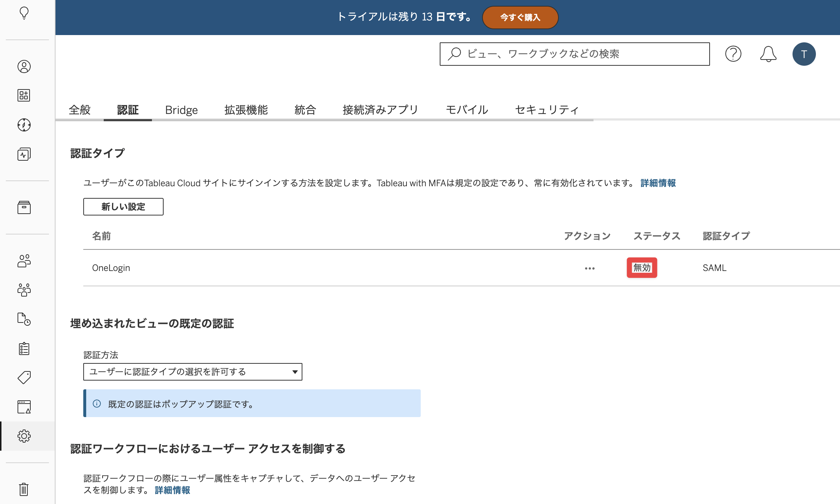The height and width of the screenshot is (504, 840).
Task: Expand 認証方法 dropdown
Action: (193, 372)
